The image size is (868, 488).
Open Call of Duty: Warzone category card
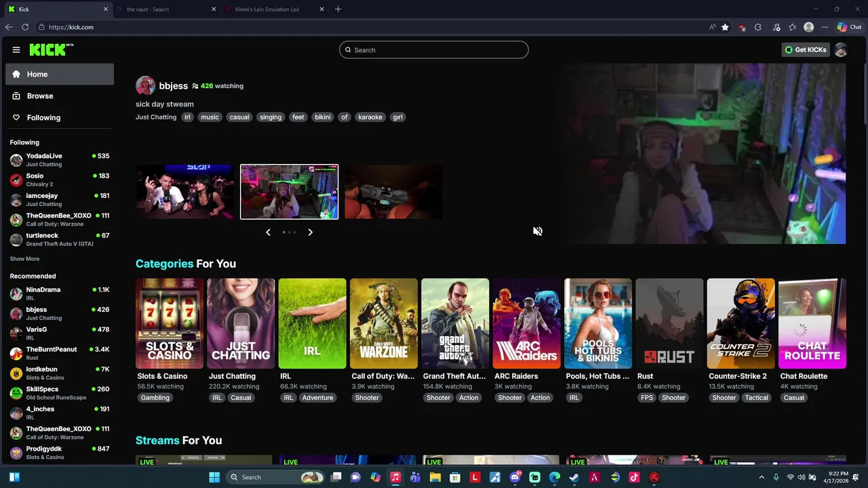pos(384,323)
